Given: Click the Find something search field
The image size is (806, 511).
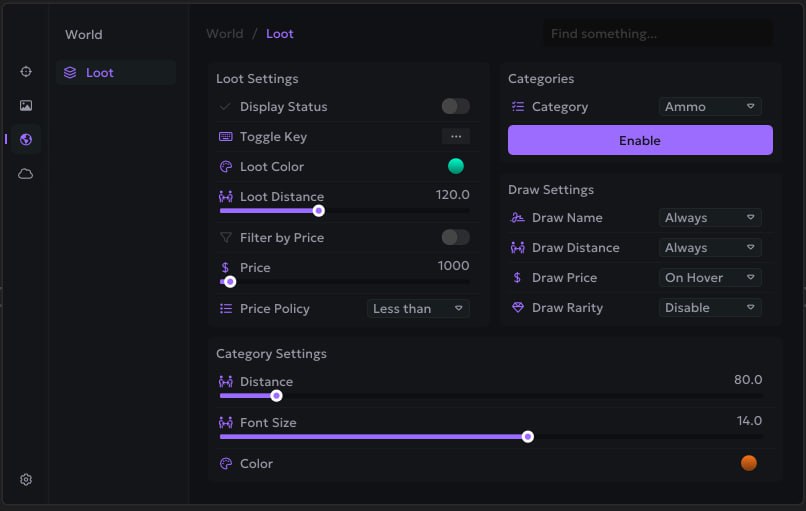Looking at the screenshot, I should click(x=657, y=34).
